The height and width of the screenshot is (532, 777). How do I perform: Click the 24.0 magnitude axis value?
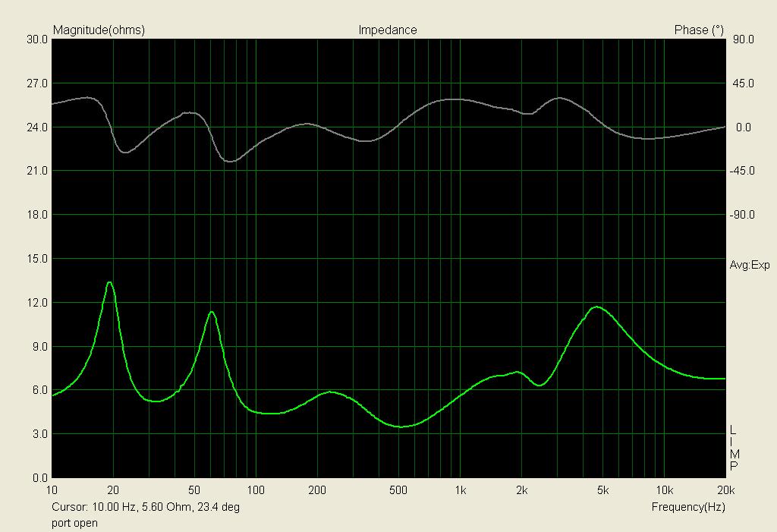(37, 127)
